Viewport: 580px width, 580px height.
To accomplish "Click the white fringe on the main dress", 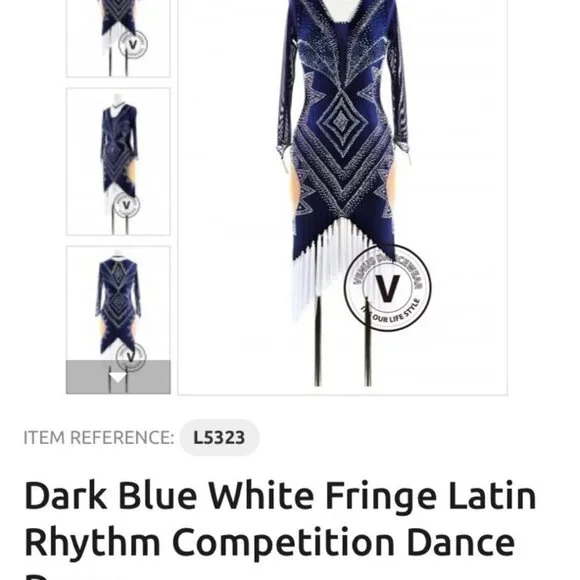I will pos(326,266).
